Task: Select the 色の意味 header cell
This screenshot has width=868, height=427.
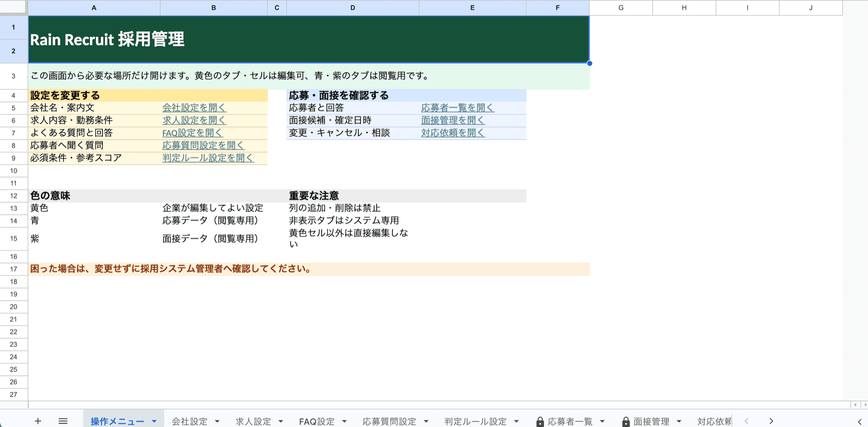Action: [x=94, y=196]
